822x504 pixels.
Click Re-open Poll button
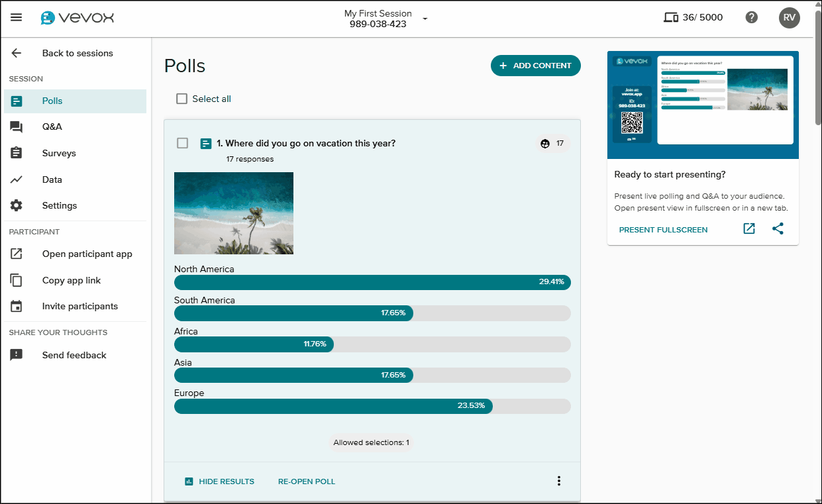click(x=306, y=481)
